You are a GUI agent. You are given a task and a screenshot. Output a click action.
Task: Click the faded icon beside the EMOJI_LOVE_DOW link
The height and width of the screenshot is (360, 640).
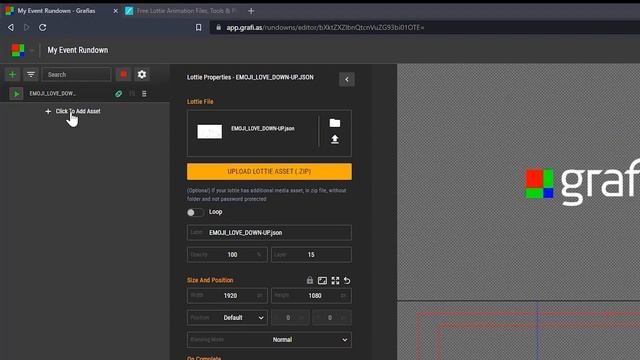[x=132, y=94]
